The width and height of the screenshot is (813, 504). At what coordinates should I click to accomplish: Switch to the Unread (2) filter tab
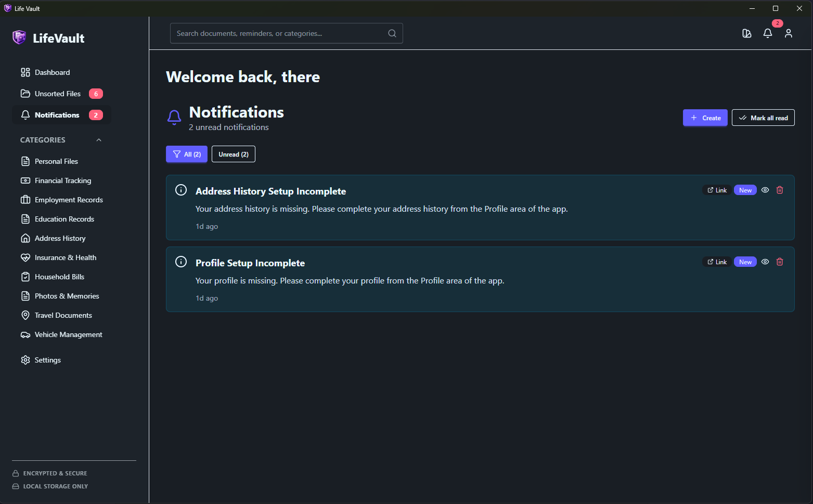point(233,154)
